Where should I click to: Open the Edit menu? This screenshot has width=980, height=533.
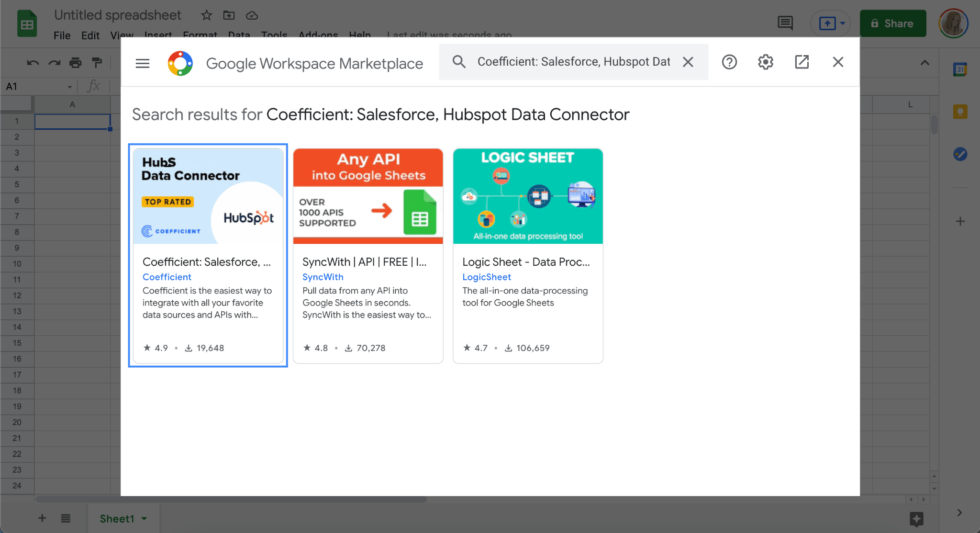[x=90, y=35]
